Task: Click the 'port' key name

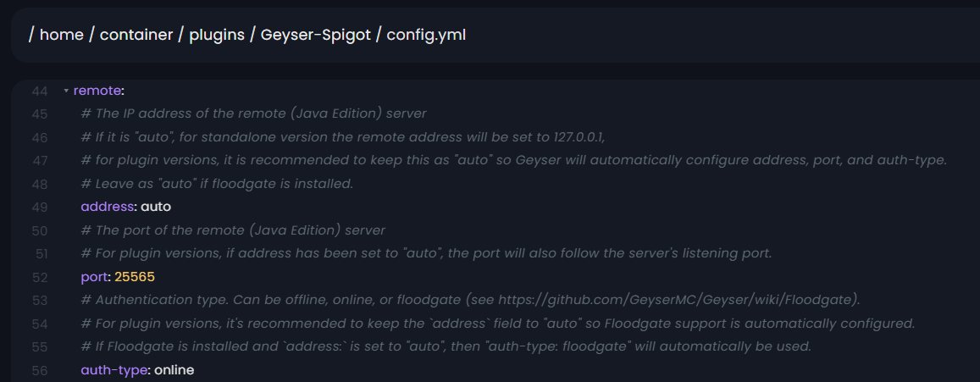Action: [x=95, y=276]
